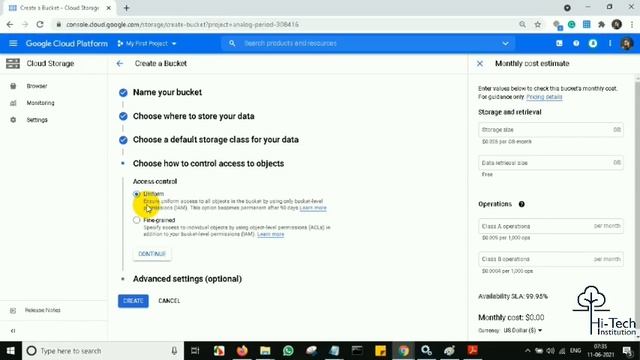Open the browser Extensions puzzle icon
640x360 pixels.
point(601,24)
